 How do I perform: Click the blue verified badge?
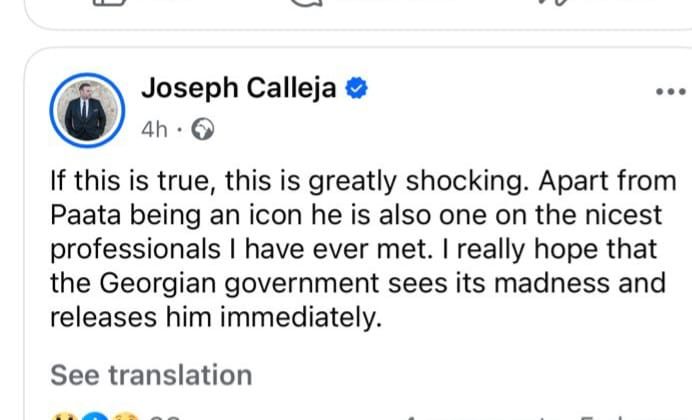(x=356, y=89)
